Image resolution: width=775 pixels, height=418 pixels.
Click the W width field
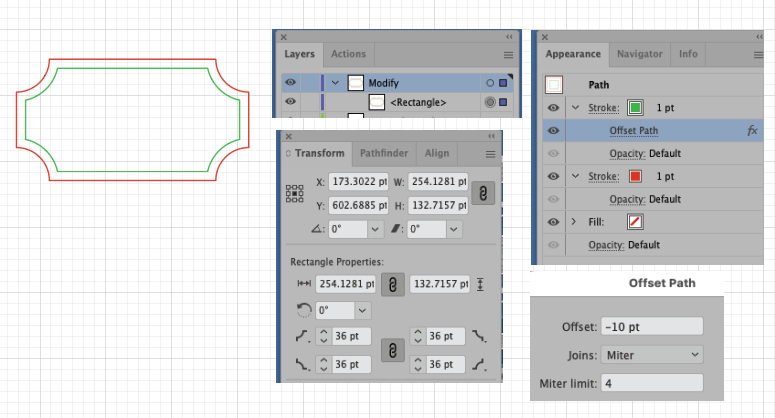tap(438, 182)
